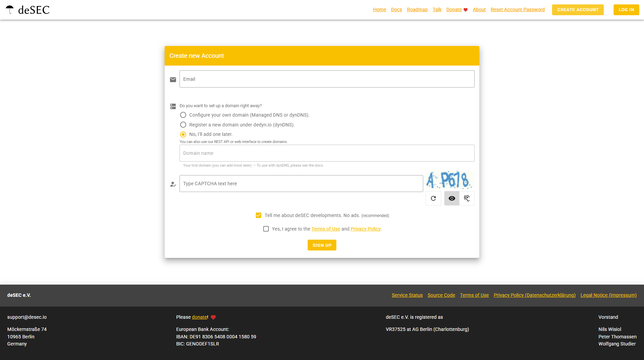Click the deSEC umbrella logo
This screenshot has height=360, width=644.
(10, 9)
